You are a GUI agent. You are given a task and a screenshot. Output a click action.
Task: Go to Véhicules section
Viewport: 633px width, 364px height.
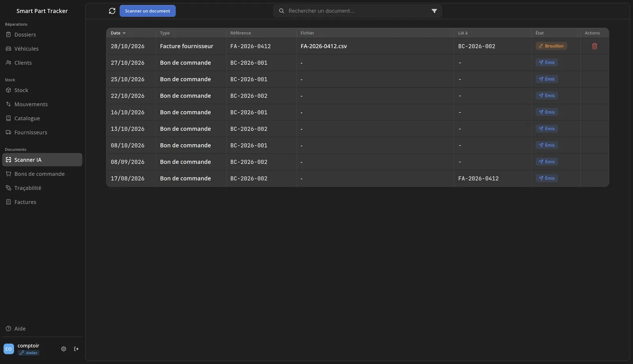(x=42, y=49)
